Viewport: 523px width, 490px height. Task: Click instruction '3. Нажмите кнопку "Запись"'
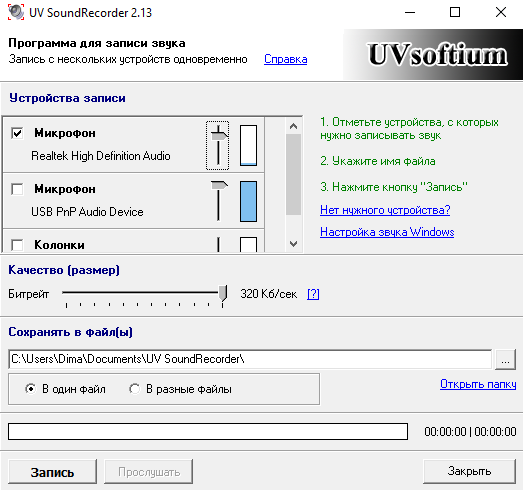coord(394,187)
